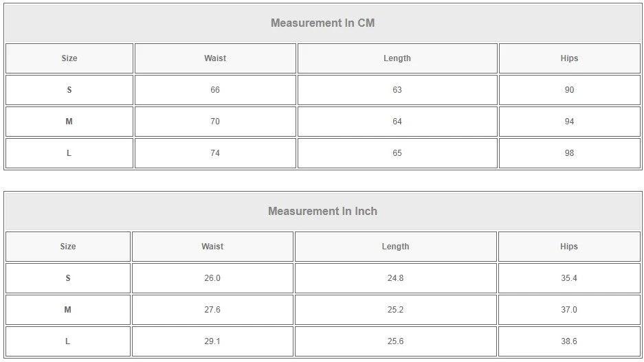
Task: Select the L size cell in the Inch table
Action: [x=68, y=341]
